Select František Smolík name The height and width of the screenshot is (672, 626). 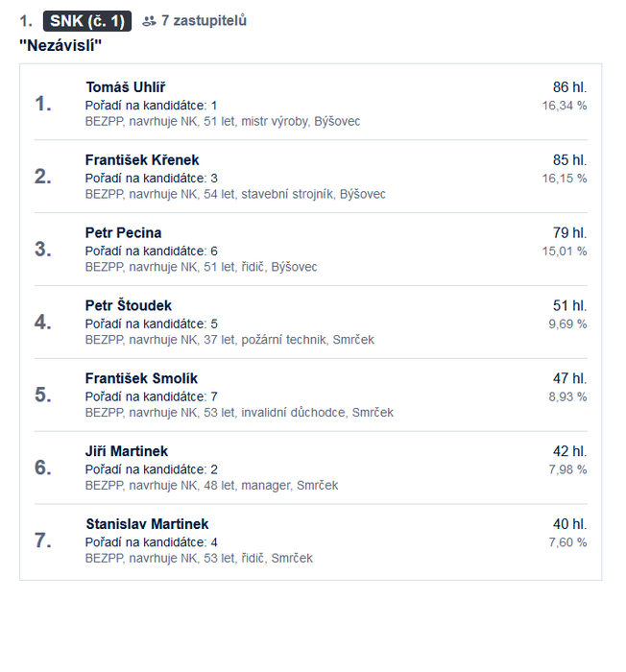pyautogui.click(x=141, y=378)
